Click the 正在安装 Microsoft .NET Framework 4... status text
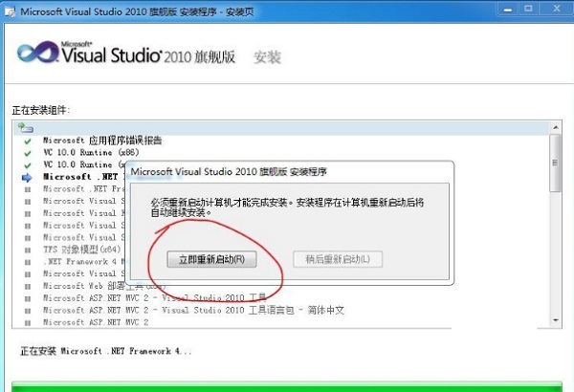This screenshot has height=392, width=574. coord(106,352)
